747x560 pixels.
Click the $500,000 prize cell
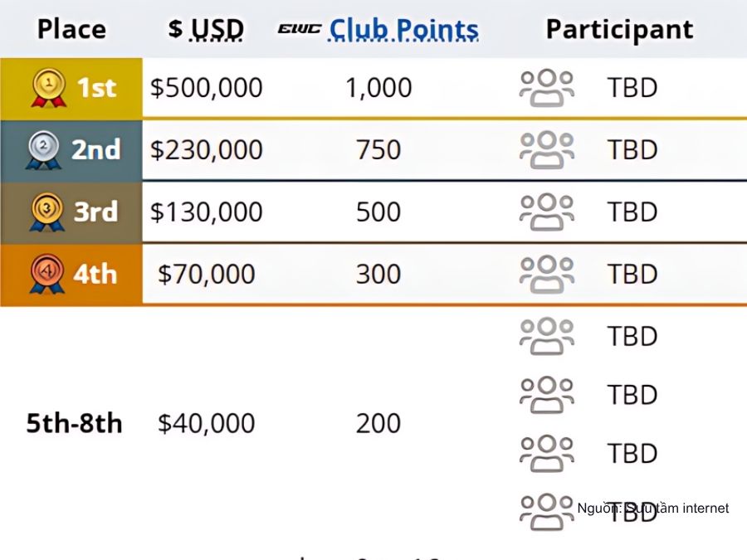[x=207, y=88]
